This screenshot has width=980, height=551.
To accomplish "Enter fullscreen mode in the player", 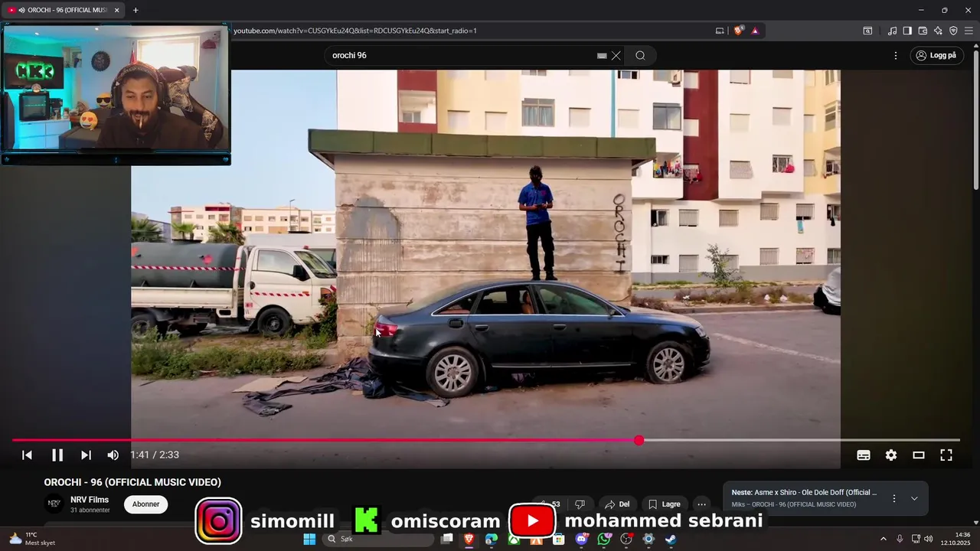I will pyautogui.click(x=946, y=455).
